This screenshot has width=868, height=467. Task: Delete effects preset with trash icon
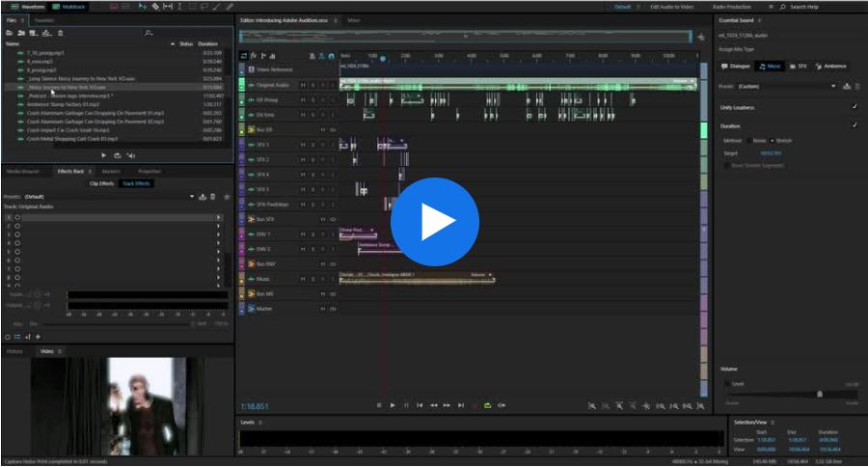(213, 197)
